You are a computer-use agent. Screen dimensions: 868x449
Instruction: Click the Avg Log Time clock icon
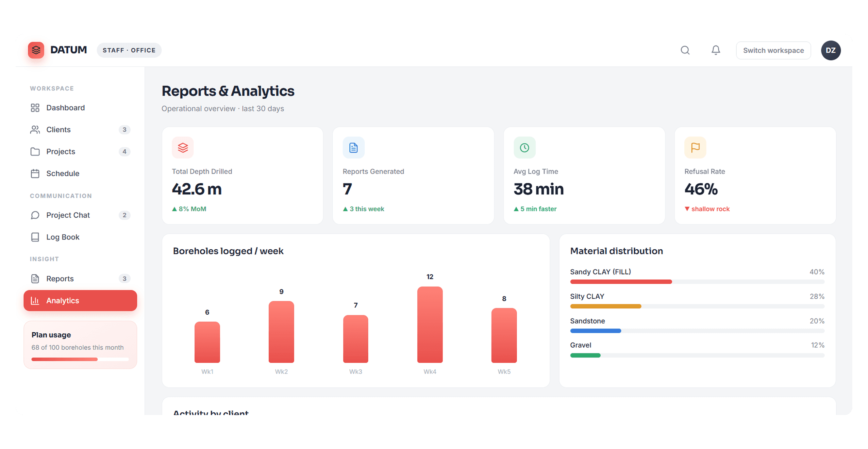coord(524,147)
